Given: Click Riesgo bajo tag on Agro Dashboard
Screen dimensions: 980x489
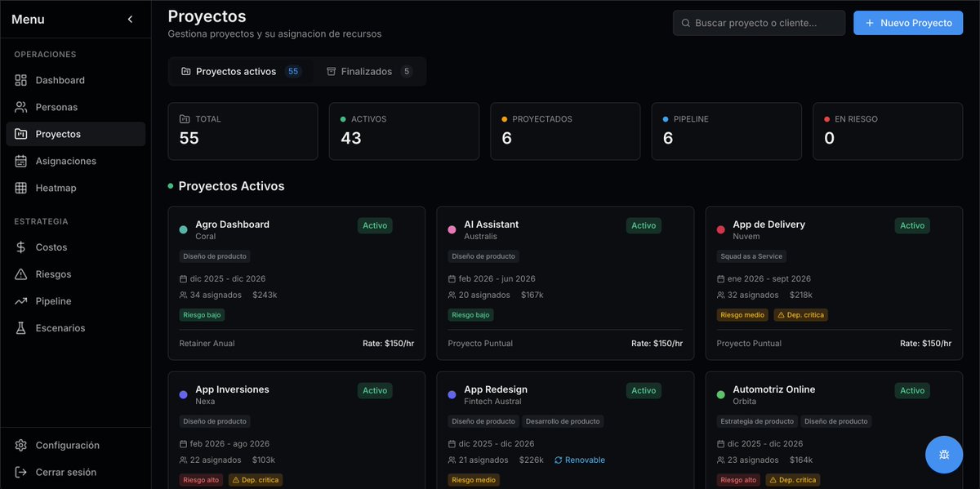Looking at the screenshot, I should 202,315.
